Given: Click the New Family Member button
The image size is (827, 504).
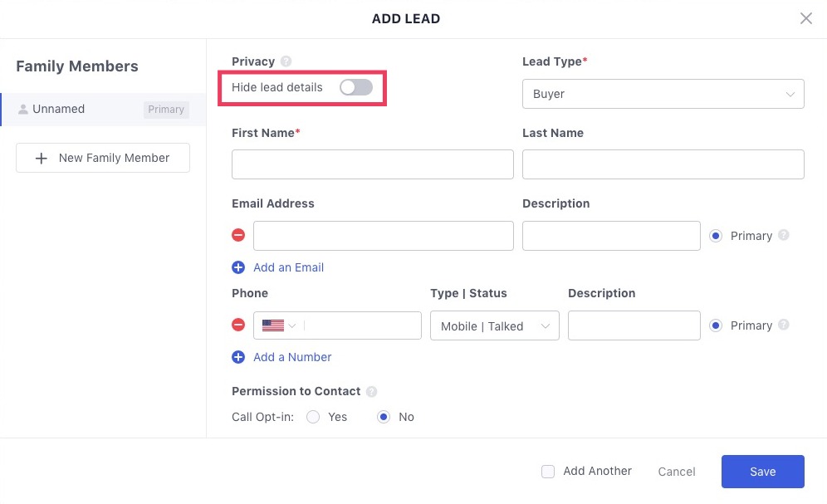Looking at the screenshot, I should (103, 158).
